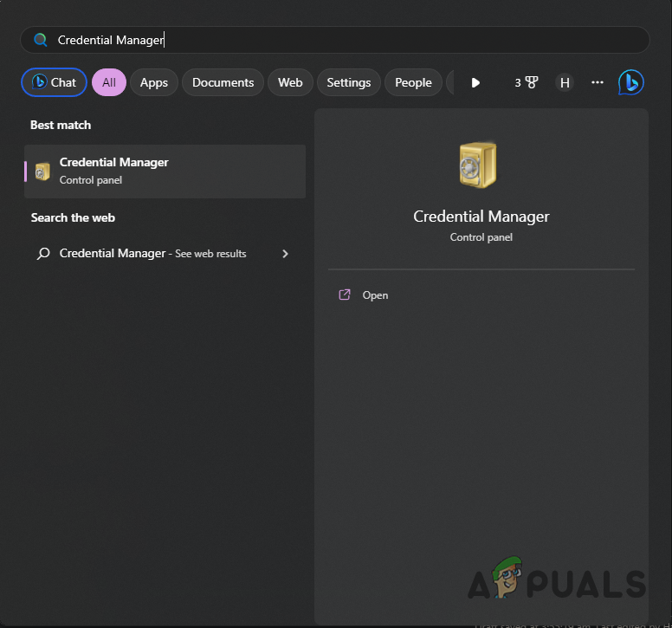This screenshot has width=672, height=628.
Task: Click the magnifier icon beside the web result
Action: [x=43, y=254]
